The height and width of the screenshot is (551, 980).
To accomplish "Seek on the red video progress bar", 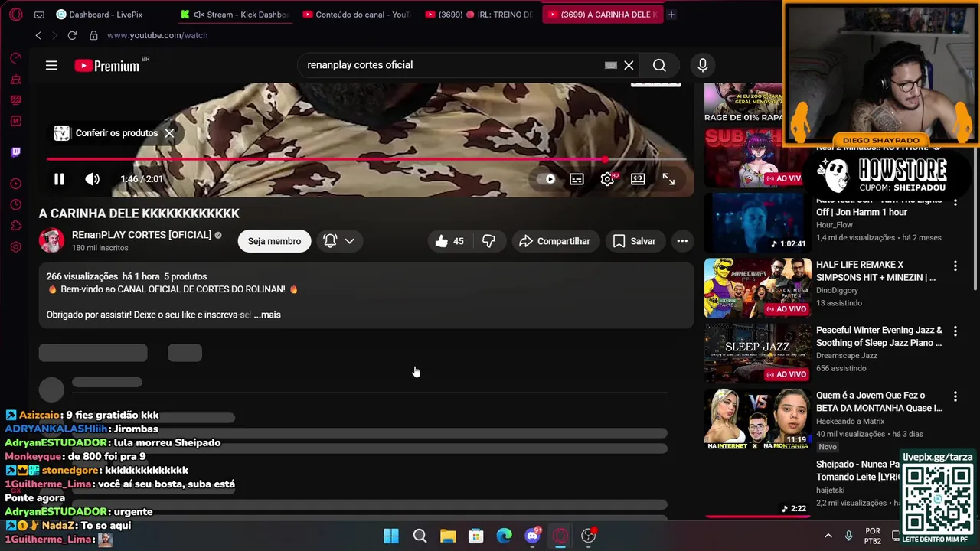I will (x=366, y=159).
